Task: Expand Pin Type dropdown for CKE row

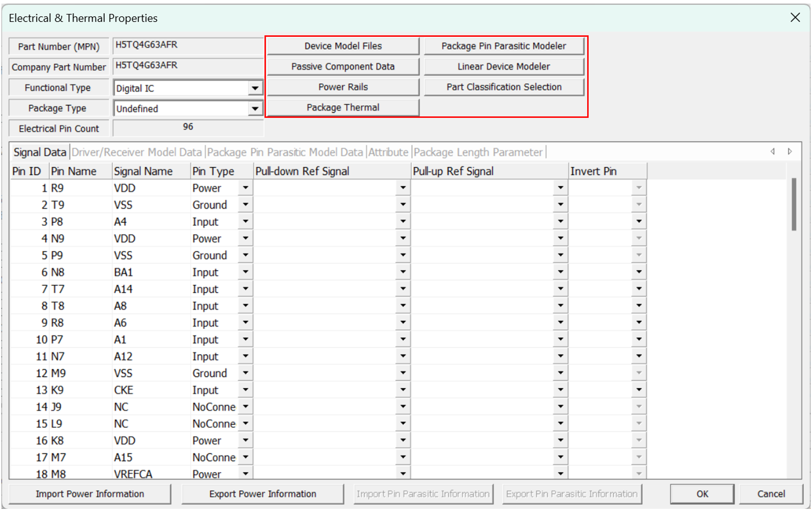Action: click(246, 390)
